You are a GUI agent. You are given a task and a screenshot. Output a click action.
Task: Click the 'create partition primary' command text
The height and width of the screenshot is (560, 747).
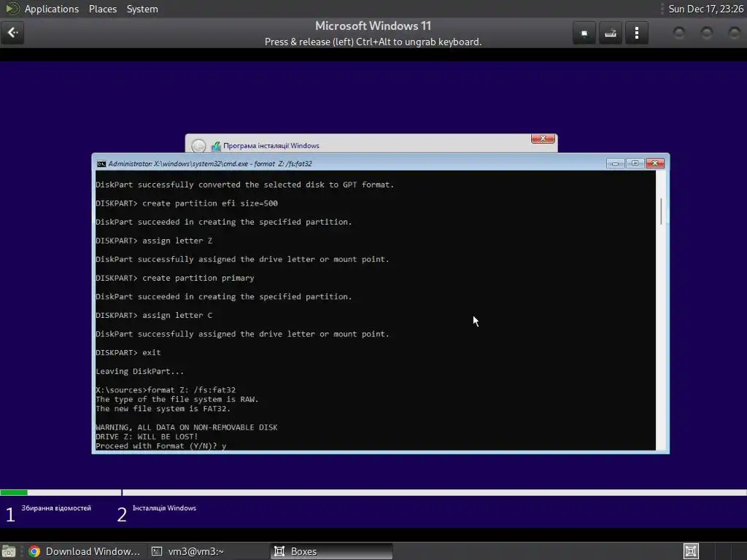(x=198, y=278)
